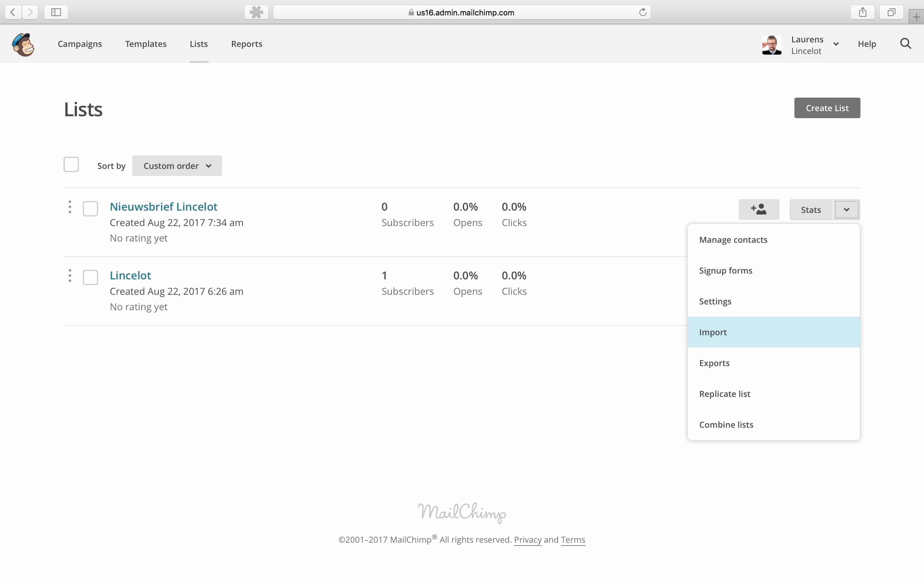Click Replicate list menu entry
This screenshot has width=924, height=578.
(x=774, y=394)
